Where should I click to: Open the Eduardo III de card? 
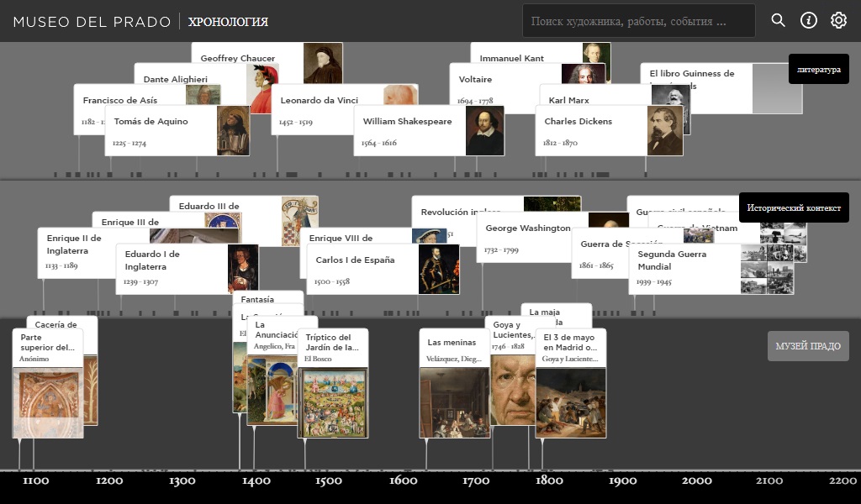(225, 205)
